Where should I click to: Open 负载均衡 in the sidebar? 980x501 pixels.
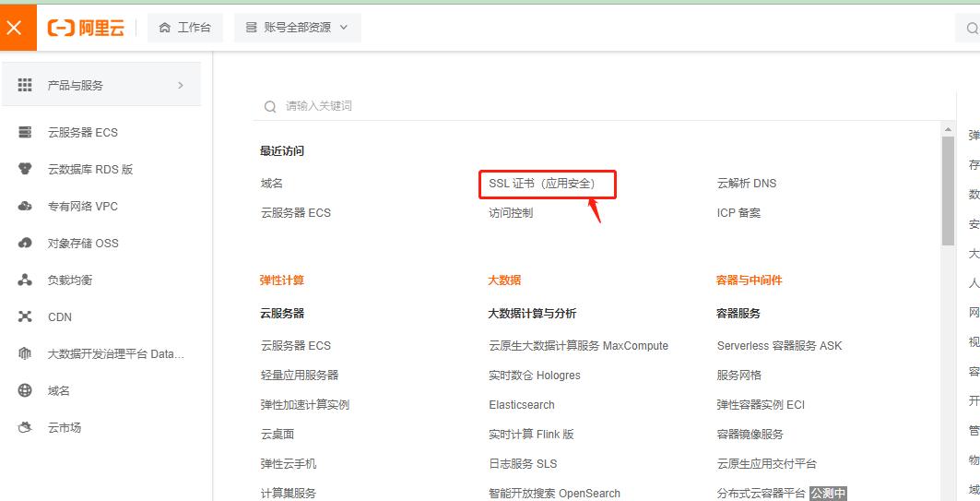70,280
